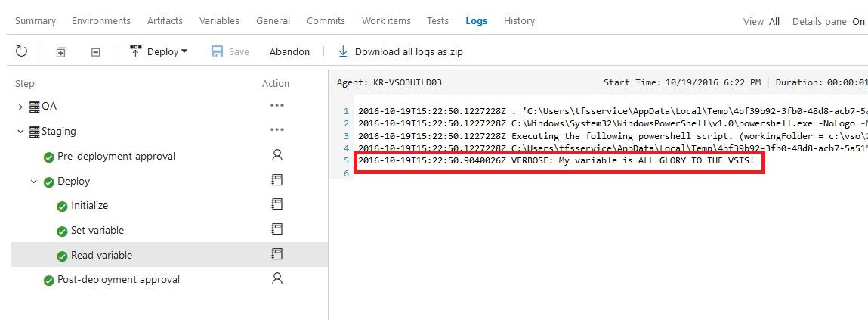Select the Initialize step
868x320 pixels.
[90, 205]
